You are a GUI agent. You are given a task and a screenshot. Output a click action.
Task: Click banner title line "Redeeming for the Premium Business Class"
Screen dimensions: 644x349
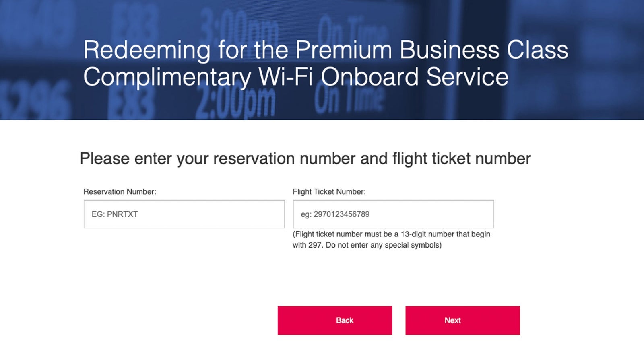pos(326,50)
